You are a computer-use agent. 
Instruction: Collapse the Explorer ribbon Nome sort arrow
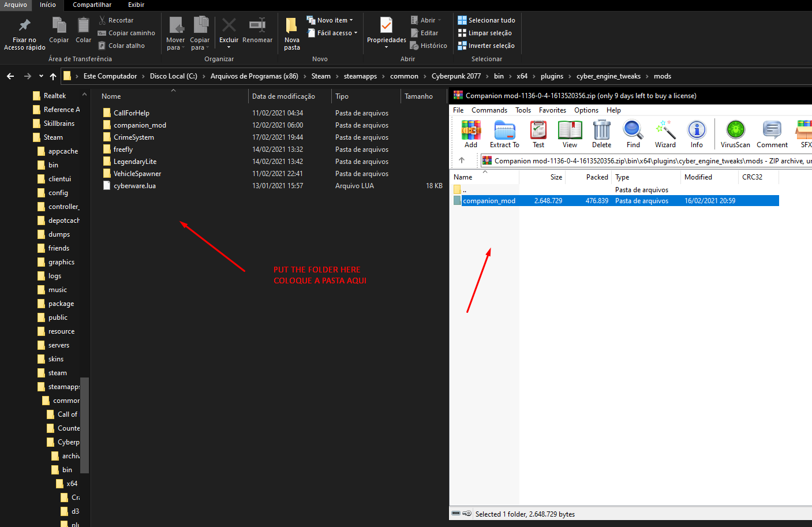[x=173, y=91]
